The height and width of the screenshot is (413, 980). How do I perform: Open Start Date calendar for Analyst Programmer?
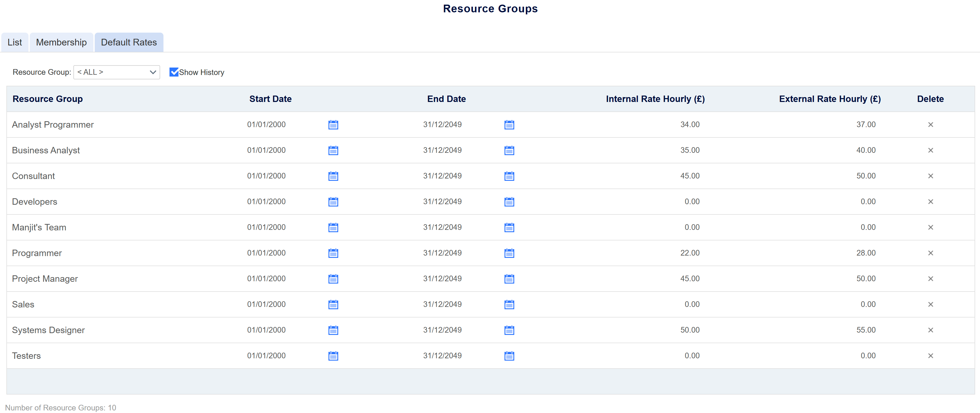coord(333,125)
